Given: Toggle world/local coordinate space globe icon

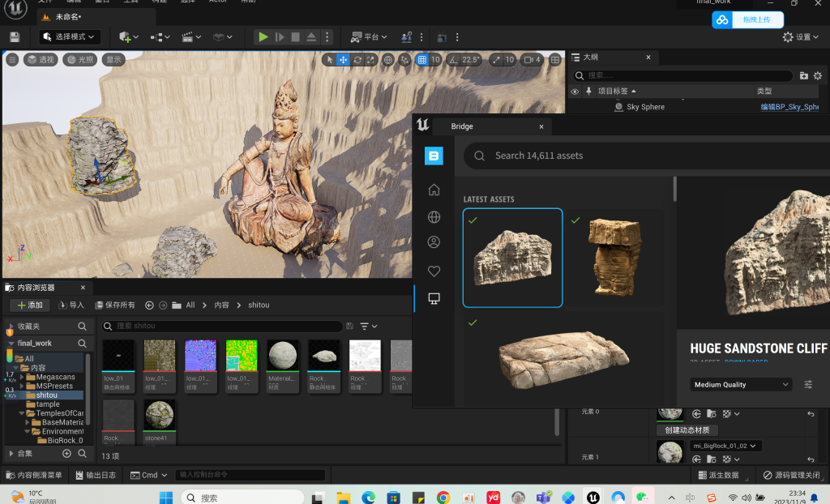Looking at the screenshot, I should [388, 60].
